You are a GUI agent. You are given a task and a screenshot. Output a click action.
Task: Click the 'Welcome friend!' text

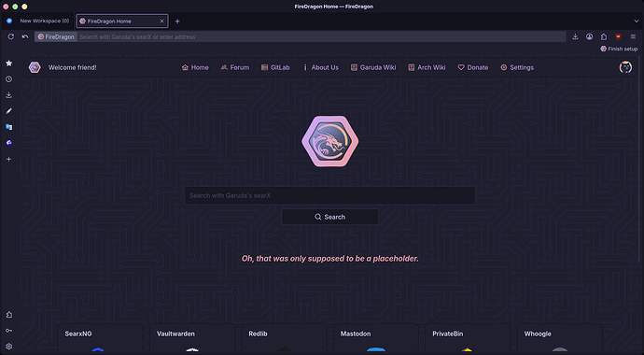[x=73, y=67]
